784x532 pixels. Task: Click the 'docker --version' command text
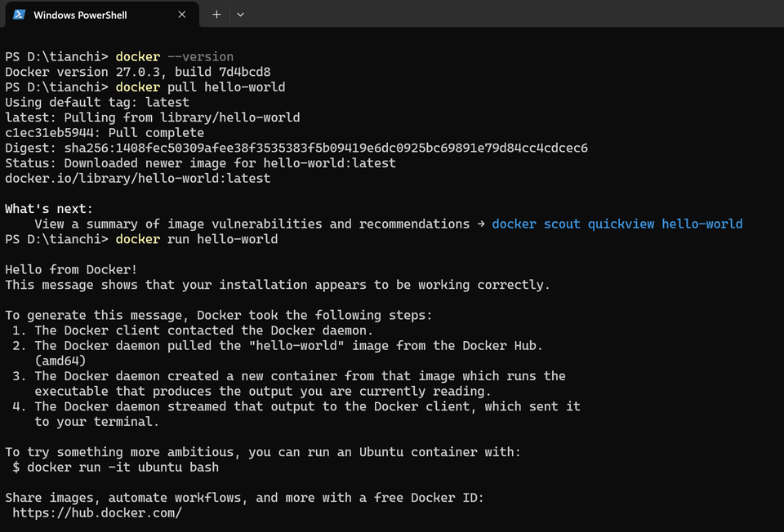(174, 57)
